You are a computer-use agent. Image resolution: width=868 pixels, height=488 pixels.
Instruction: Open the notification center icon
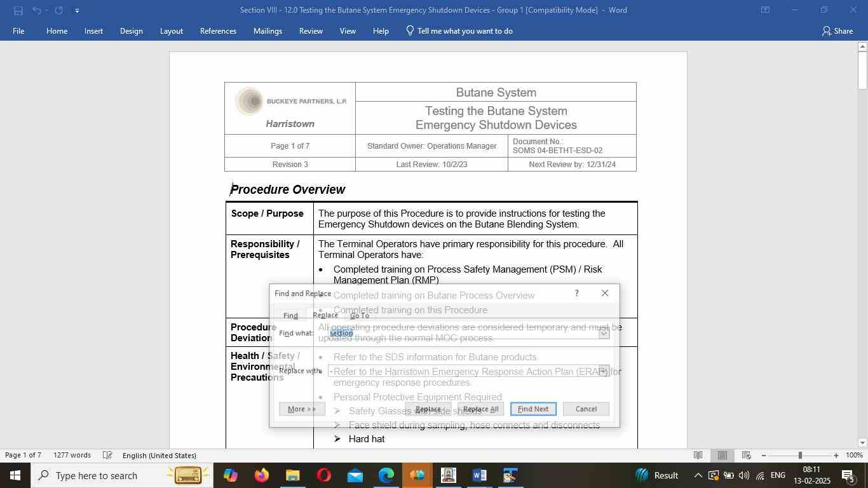(x=848, y=475)
